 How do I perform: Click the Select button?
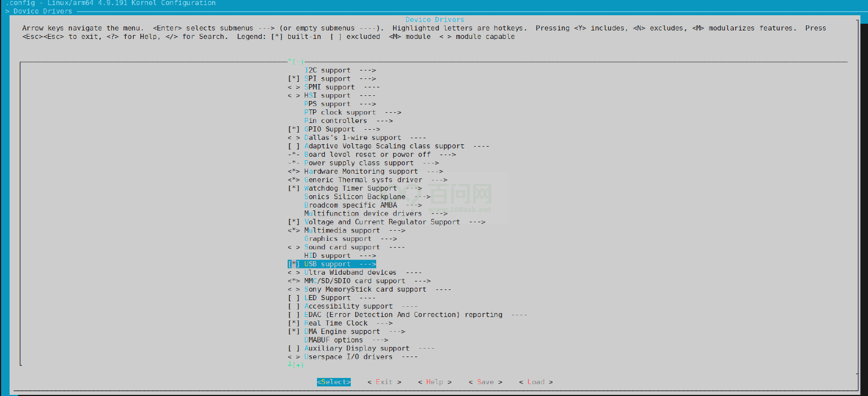333,382
